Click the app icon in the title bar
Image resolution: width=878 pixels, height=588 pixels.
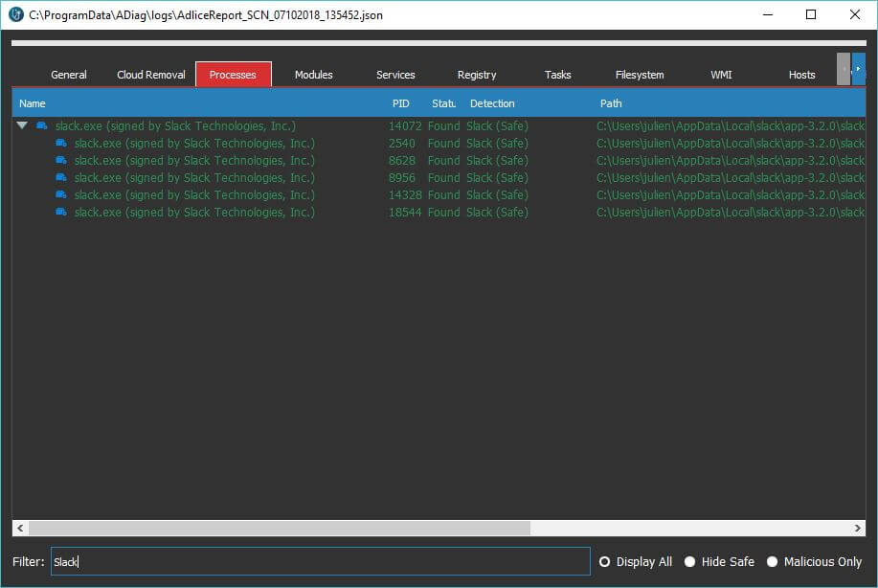[x=15, y=15]
